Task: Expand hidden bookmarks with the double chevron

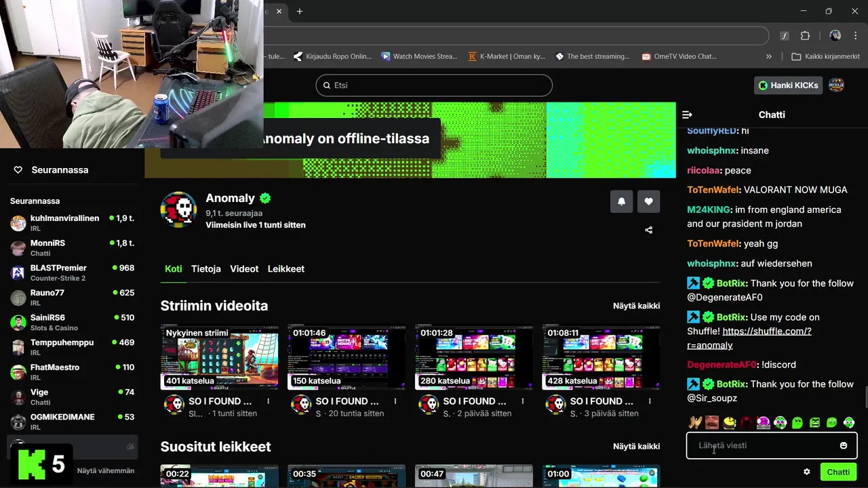Action: click(x=768, y=56)
